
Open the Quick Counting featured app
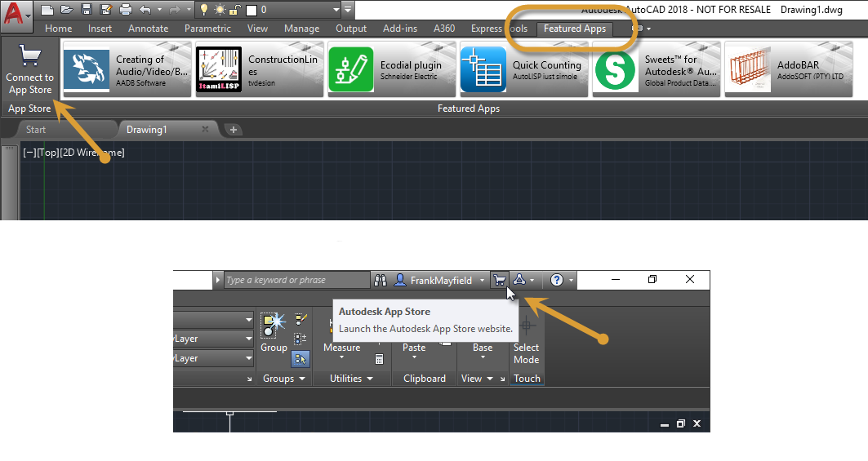pyautogui.click(x=523, y=69)
